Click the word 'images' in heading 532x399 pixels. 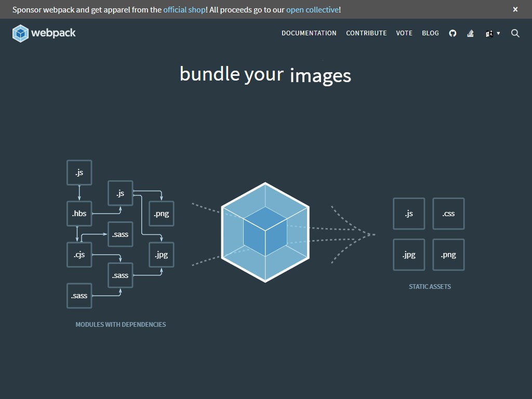(x=320, y=76)
